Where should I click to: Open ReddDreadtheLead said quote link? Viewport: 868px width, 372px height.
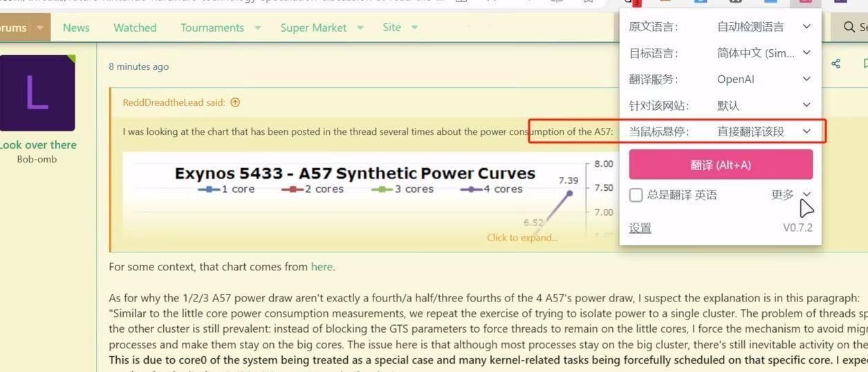coord(174,102)
